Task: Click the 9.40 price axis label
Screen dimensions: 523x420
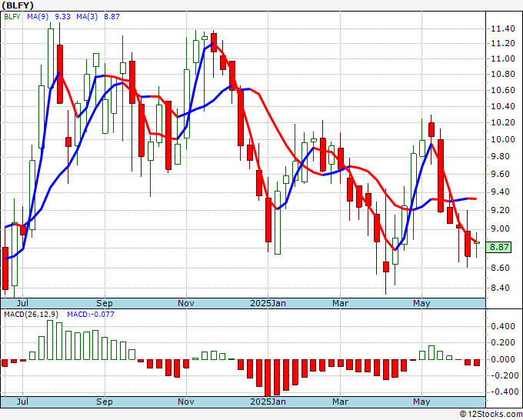Action: click(x=501, y=192)
